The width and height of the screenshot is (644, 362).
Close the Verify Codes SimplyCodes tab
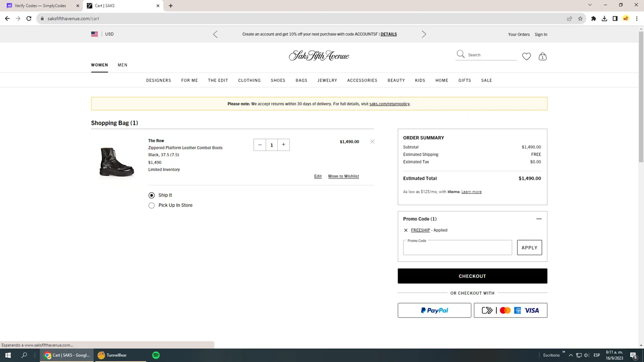point(78,6)
